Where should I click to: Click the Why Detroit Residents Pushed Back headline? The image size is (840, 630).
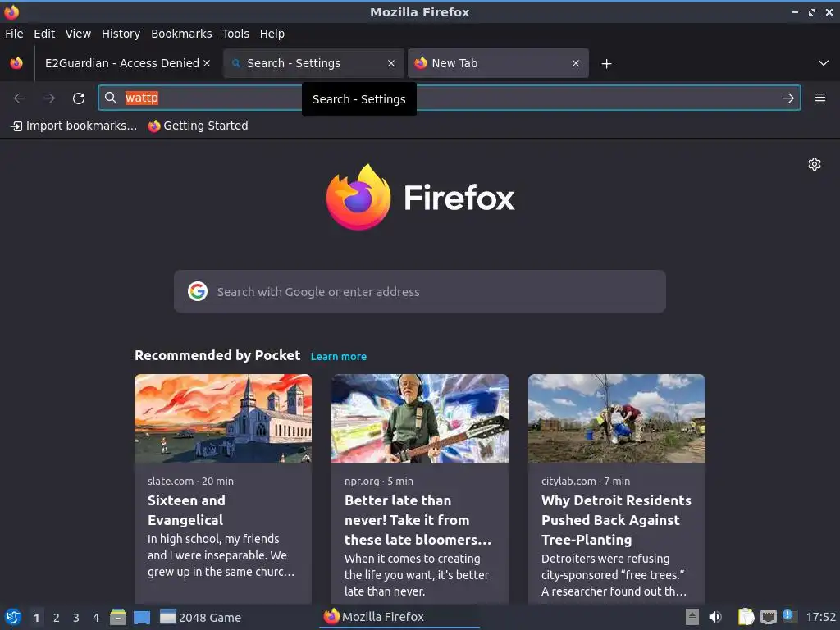point(616,520)
